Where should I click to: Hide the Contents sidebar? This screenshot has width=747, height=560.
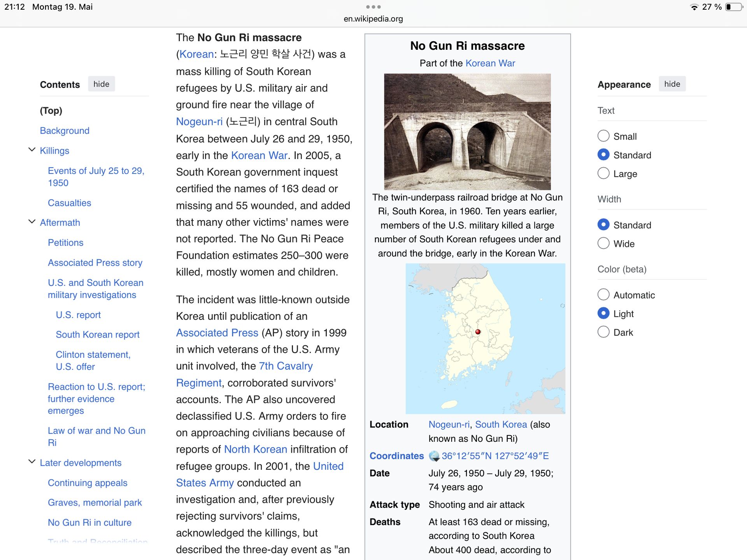pos(101,84)
